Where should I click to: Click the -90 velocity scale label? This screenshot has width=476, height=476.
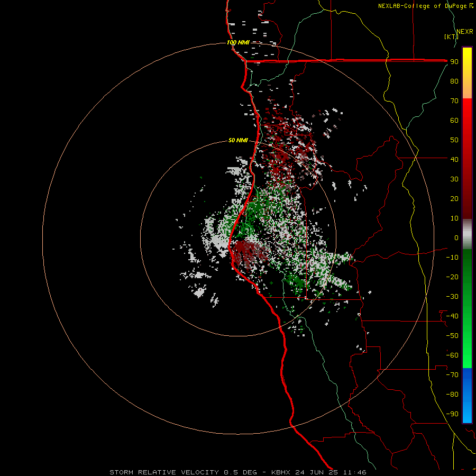[452, 414]
